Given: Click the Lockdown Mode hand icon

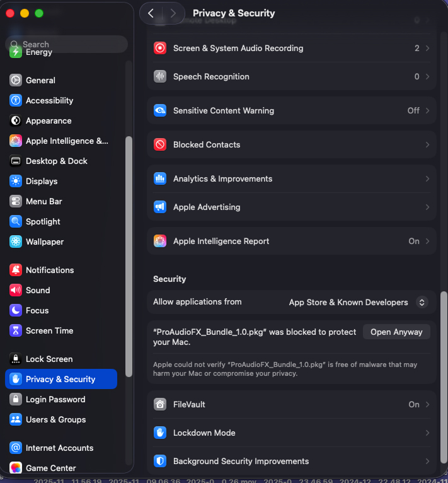Looking at the screenshot, I should [160, 433].
